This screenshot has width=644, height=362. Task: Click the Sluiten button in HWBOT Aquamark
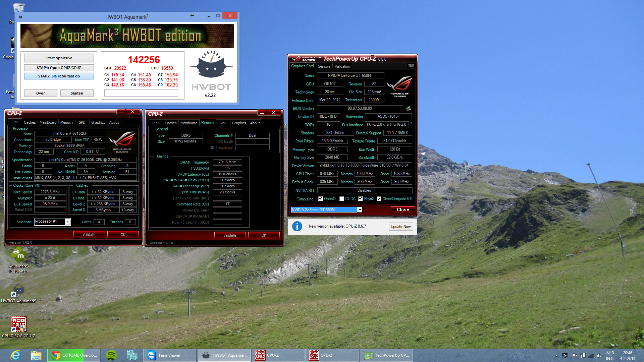click(77, 93)
